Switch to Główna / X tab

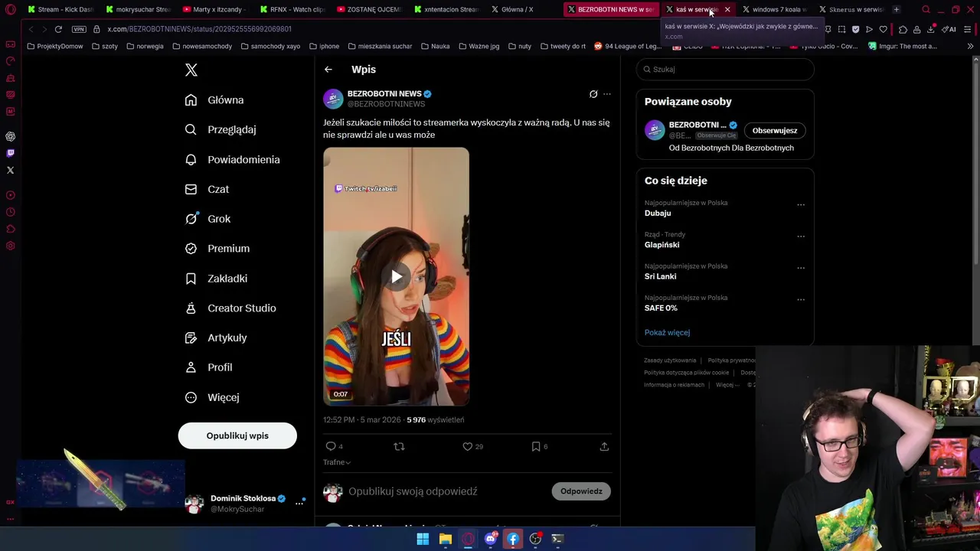pyautogui.click(x=522, y=9)
